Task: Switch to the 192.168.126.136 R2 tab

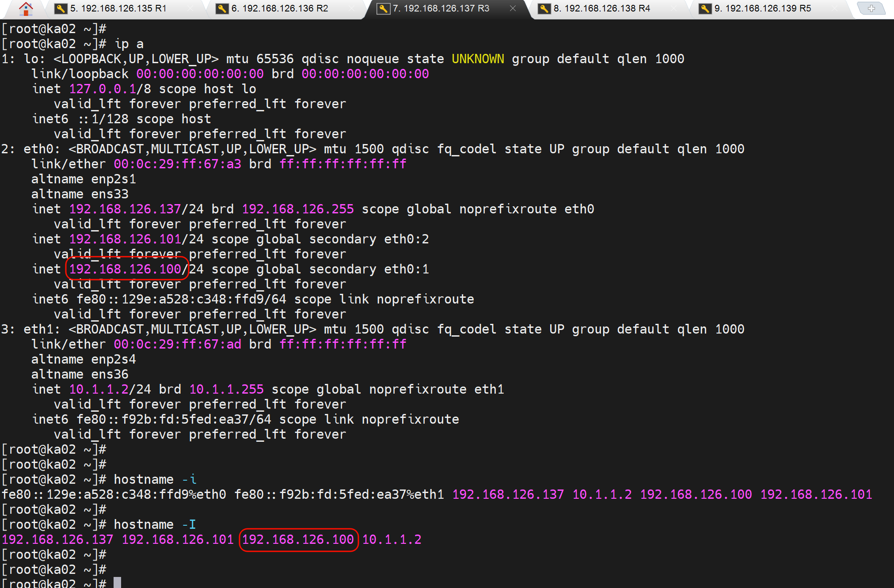Action: tap(279, 8)
